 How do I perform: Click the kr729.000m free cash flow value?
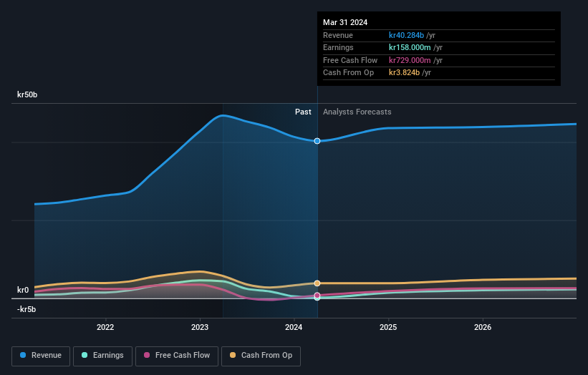(410, 60)
